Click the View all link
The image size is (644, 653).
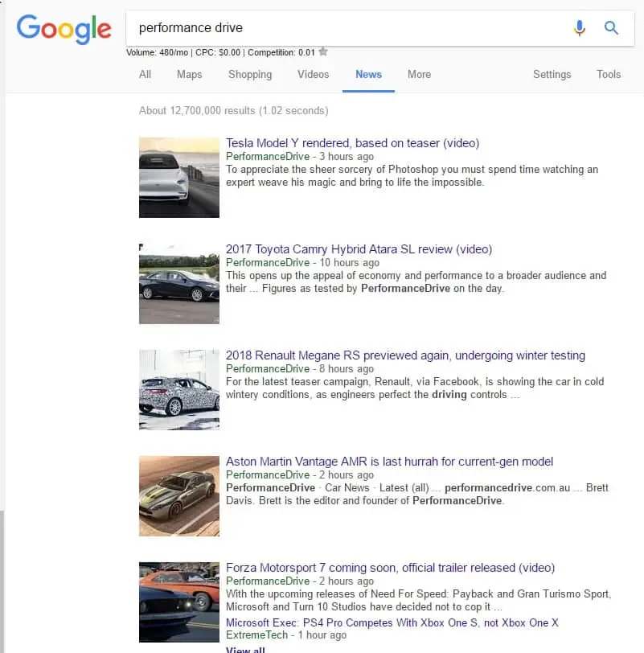tap(245, 650)
